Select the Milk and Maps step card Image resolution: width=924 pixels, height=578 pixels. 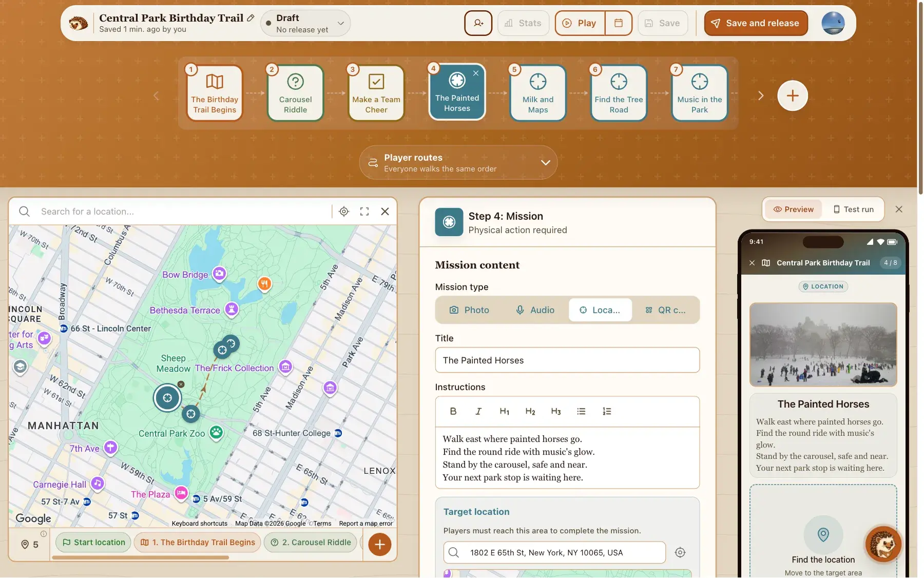tap(537, 94)
